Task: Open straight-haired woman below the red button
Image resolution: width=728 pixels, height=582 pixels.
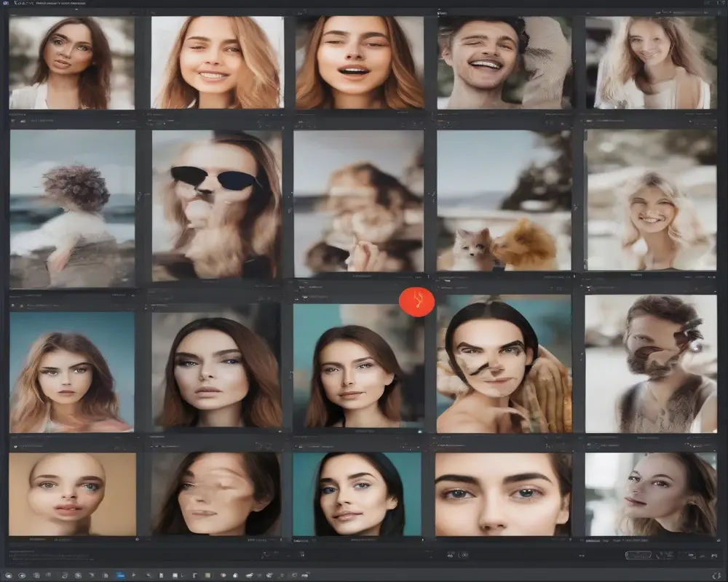Action: (x=358, y=366)
